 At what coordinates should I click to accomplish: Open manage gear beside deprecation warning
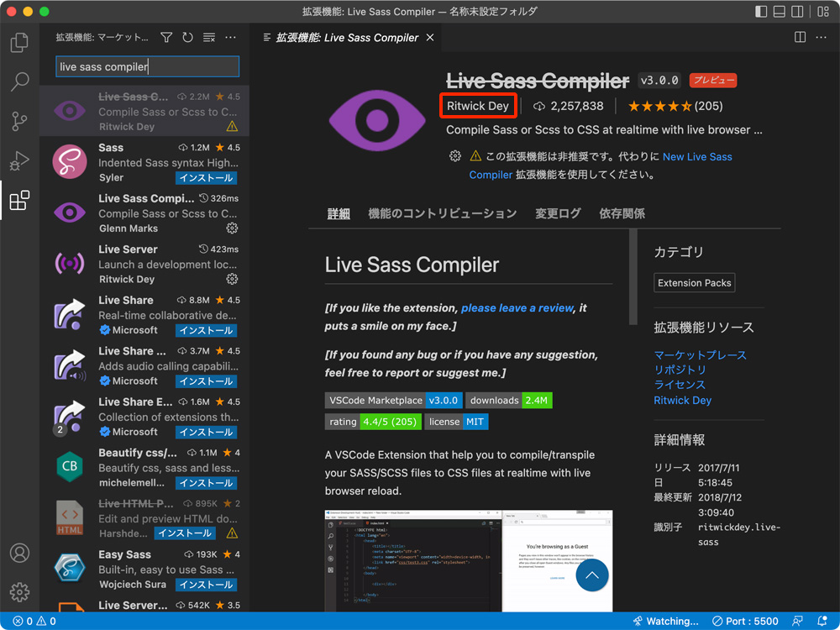(454, 156)
